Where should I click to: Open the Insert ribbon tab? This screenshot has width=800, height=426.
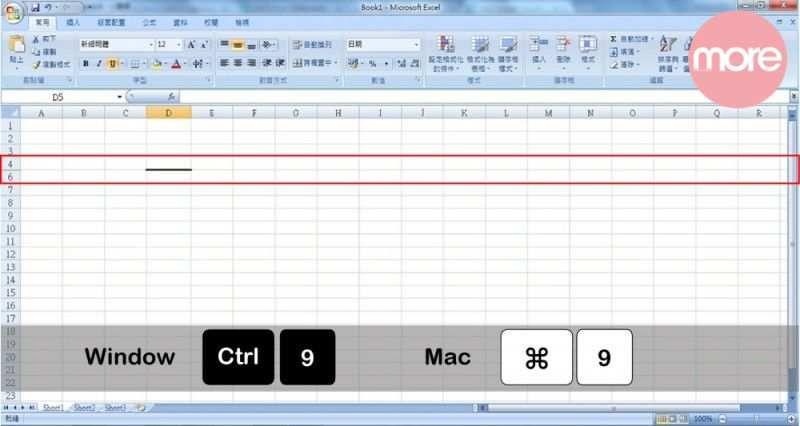[x=72, y=23]
